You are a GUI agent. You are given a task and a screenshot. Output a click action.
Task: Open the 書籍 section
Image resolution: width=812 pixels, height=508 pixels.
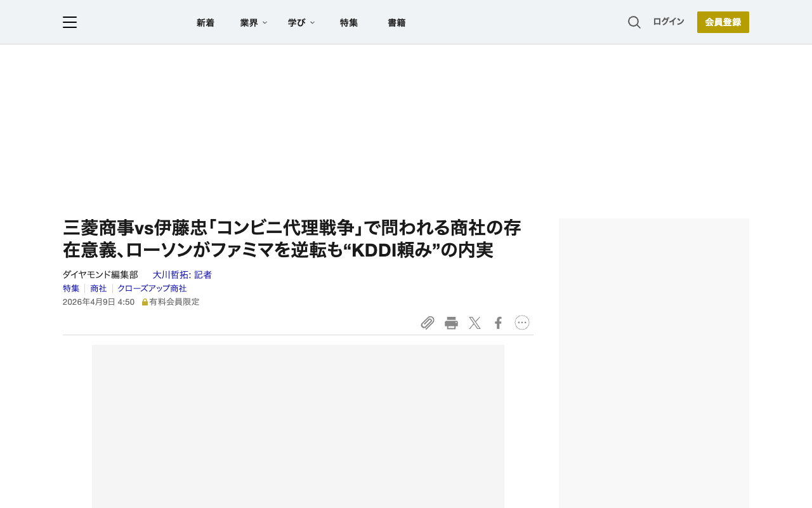396,23
